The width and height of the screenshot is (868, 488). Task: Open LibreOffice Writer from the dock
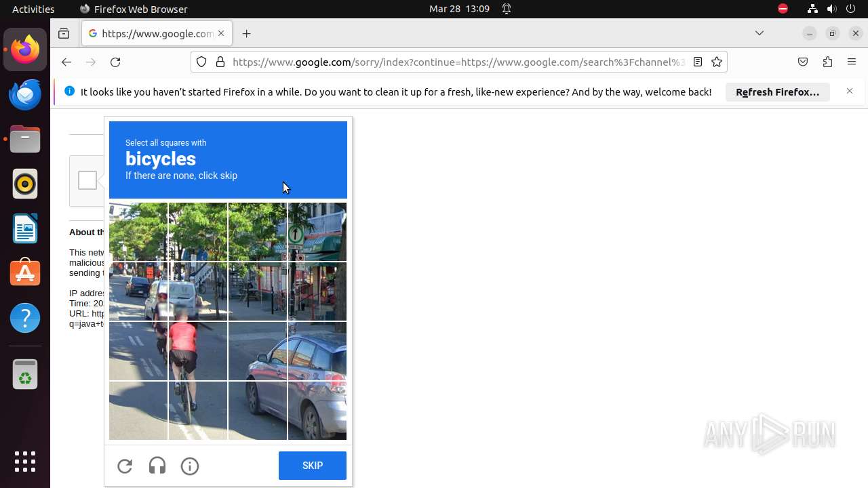point(25,228)
